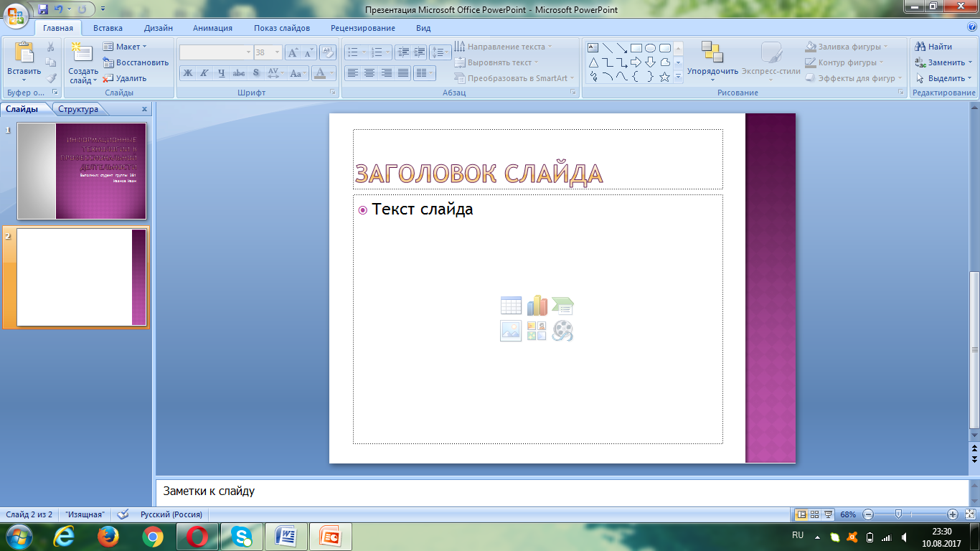Click decrease font size icon
Viewport: 980px width, 551px height.
tap(308, 52)
